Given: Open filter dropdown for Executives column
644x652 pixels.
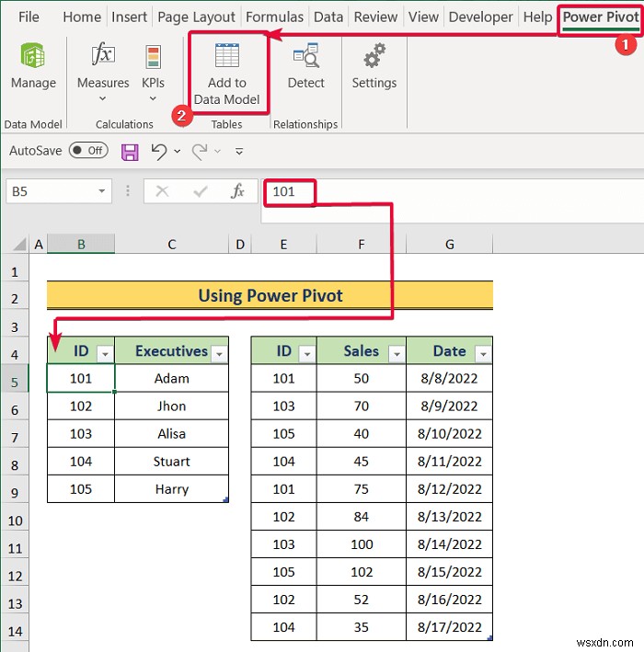Looking at the screenshot, I should [x=219, y=354].
